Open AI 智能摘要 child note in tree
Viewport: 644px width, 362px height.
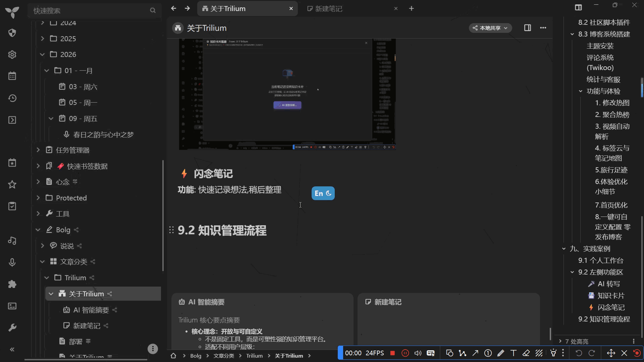pyautogui.click(x=91, y=310)
